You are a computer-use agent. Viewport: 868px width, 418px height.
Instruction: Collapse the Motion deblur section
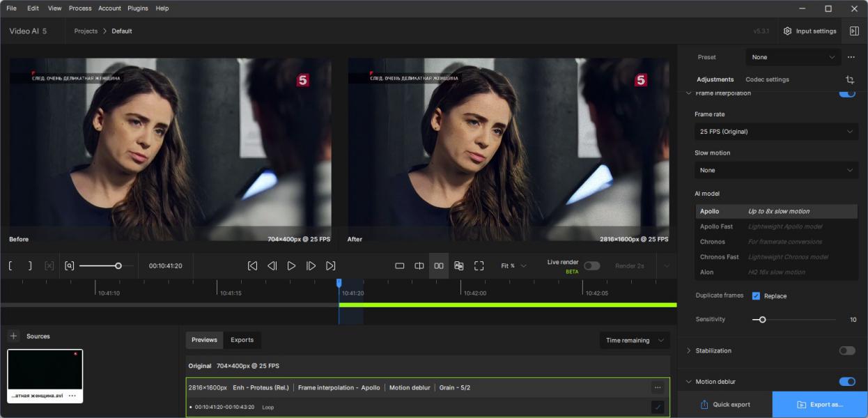click(689, 382)
